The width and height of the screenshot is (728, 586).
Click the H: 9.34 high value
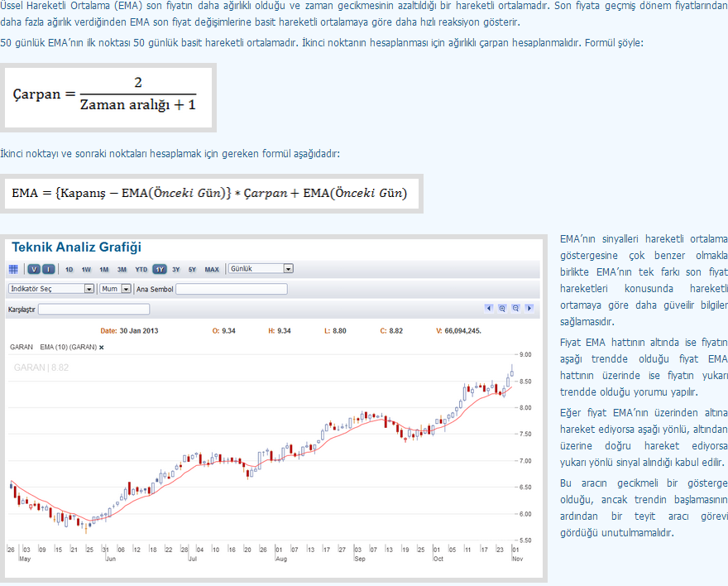tap(280, 331)
